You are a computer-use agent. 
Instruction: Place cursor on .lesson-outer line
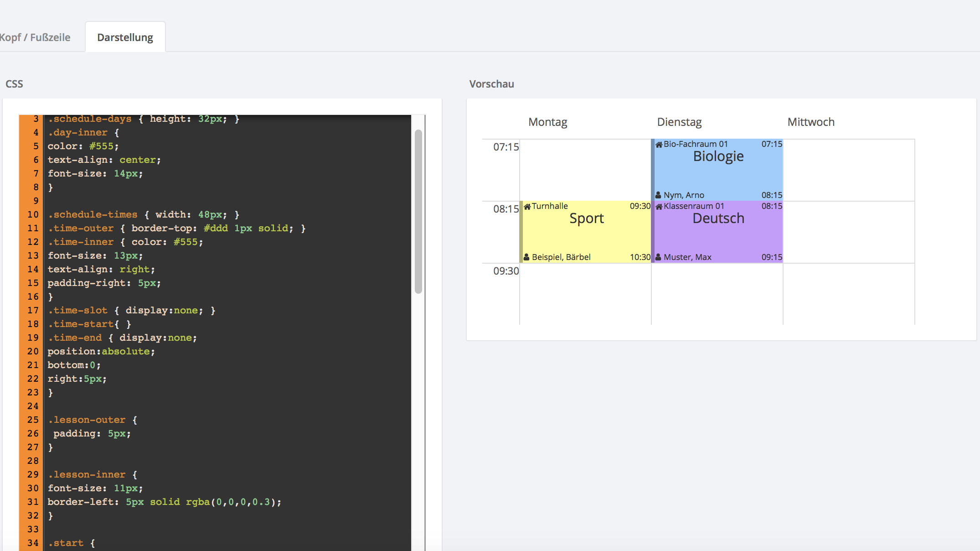pos(93,420)
